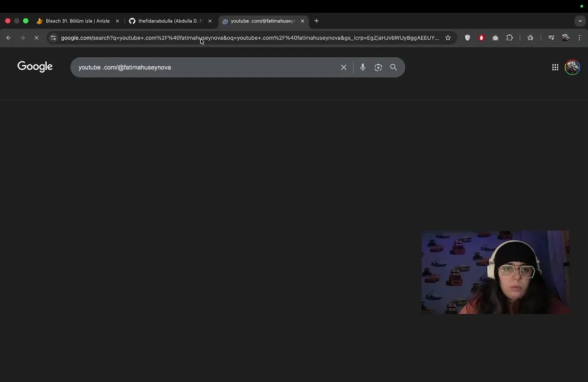Click the address bar URL text
This screenshot has width=588, height=382.
coord(250,38)
